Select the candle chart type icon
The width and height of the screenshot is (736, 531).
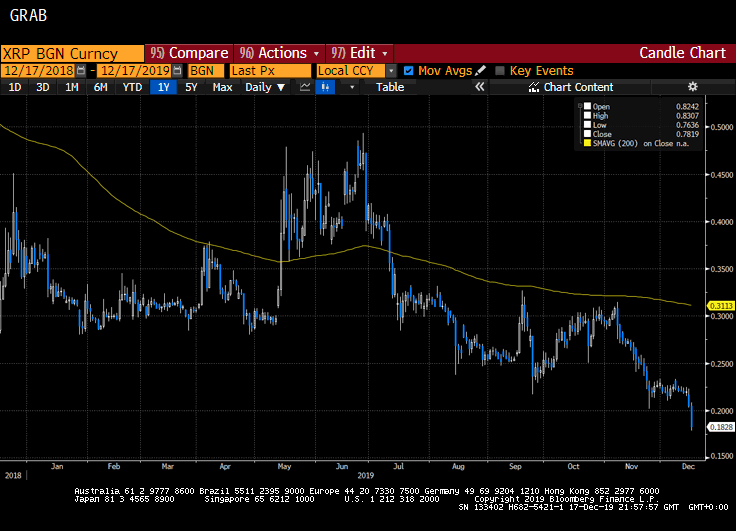[325, 87]
